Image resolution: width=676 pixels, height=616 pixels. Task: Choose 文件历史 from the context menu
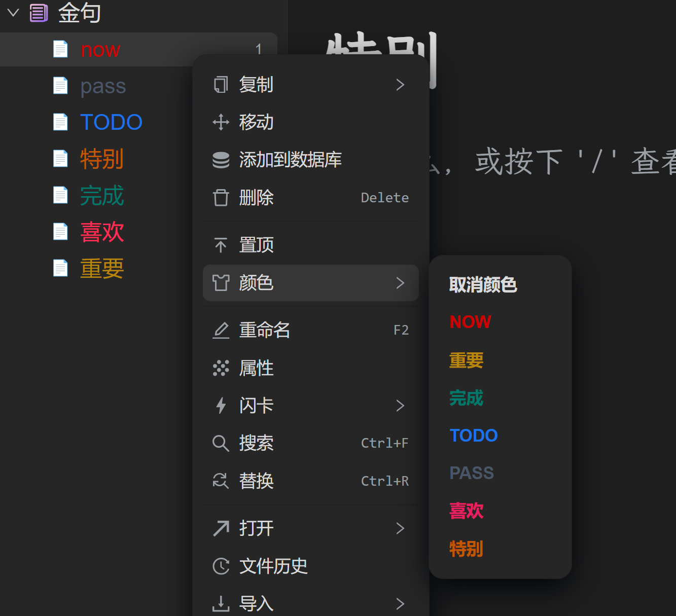tap(311, 566)
